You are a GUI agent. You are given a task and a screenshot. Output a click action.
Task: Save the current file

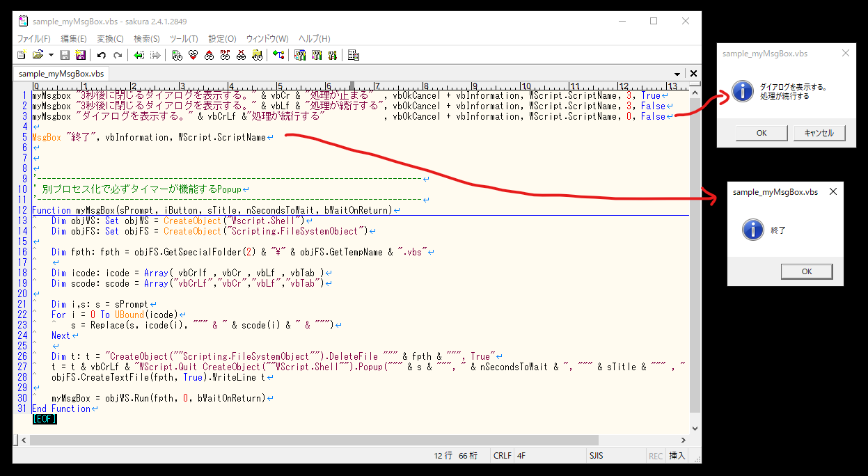pyautogui.click(x=65, y=54)
